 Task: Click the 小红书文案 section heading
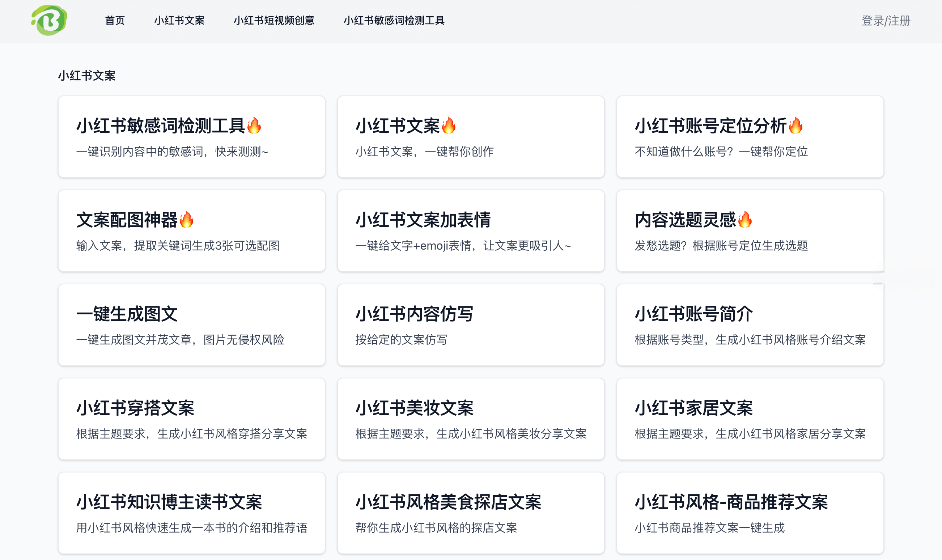87,76
